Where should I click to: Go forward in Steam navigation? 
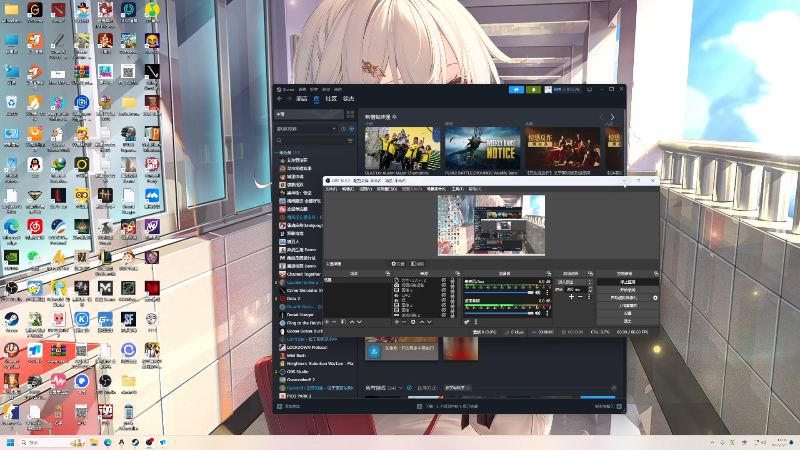(x=289, y=98)
